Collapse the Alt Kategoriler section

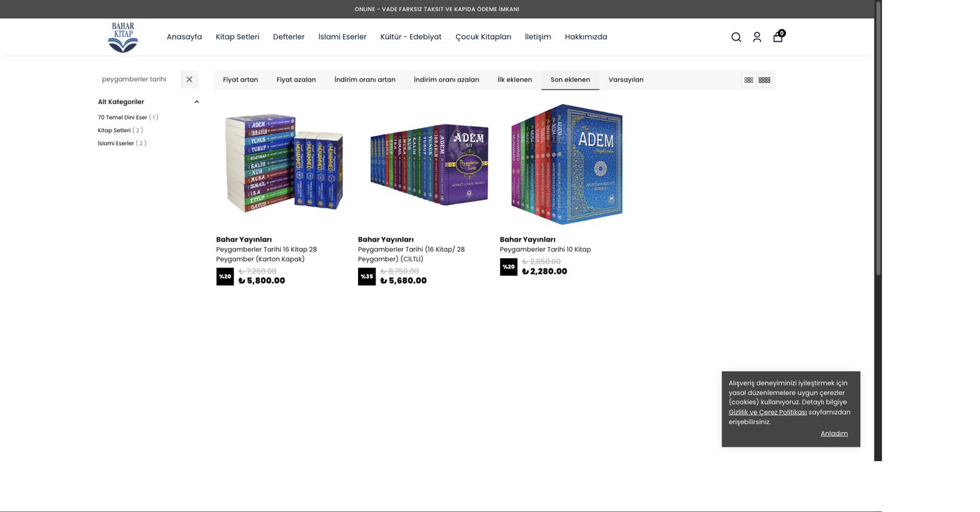[197, 102]
